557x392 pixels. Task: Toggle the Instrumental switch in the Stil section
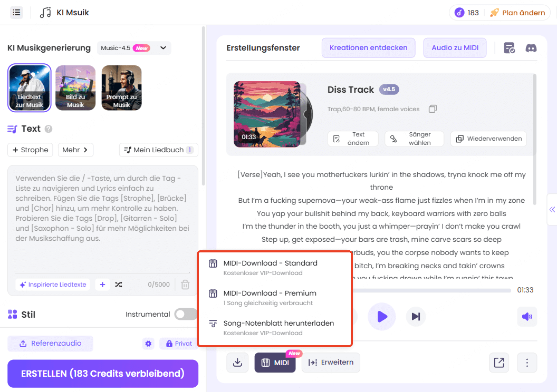[x=185, y=313]
